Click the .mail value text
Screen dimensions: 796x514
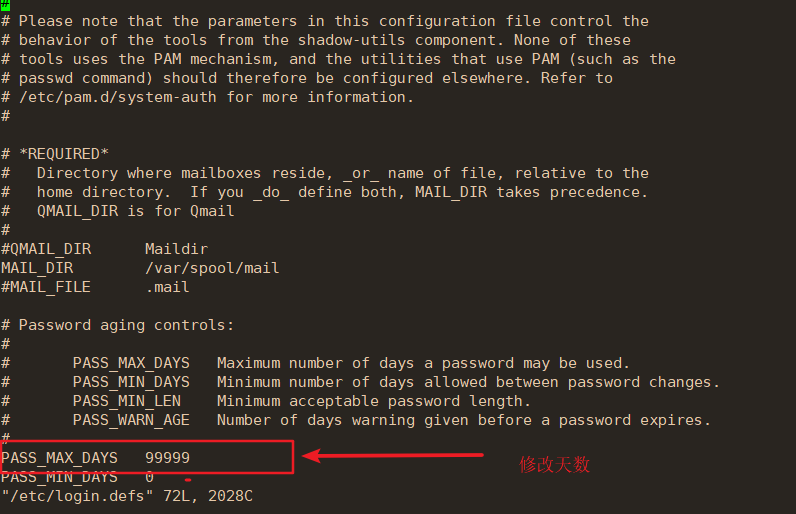point(168,287)
